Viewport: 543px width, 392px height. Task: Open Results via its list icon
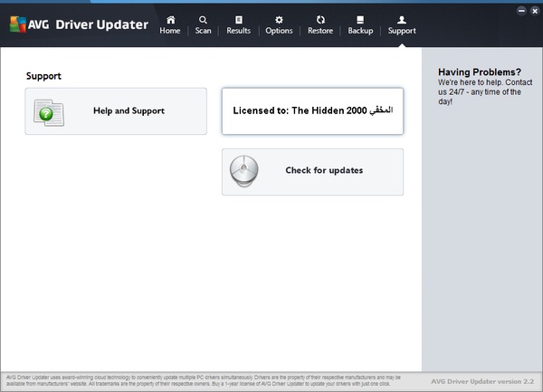coord(238,19)
